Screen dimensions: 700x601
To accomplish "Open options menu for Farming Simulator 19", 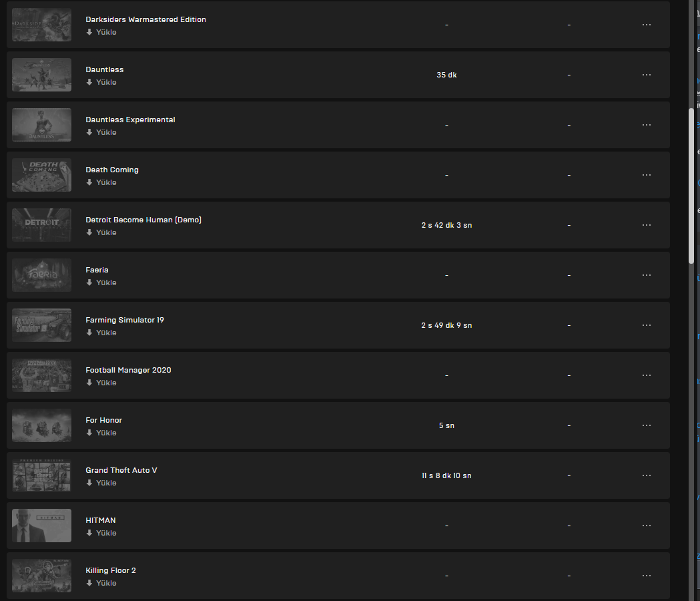I will [646, 325].
